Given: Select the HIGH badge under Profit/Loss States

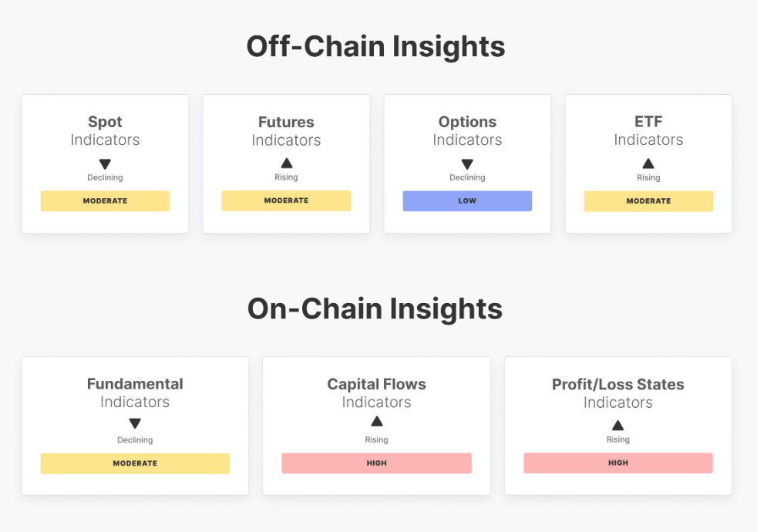Looking at the screenshot, I should (618, 463).
